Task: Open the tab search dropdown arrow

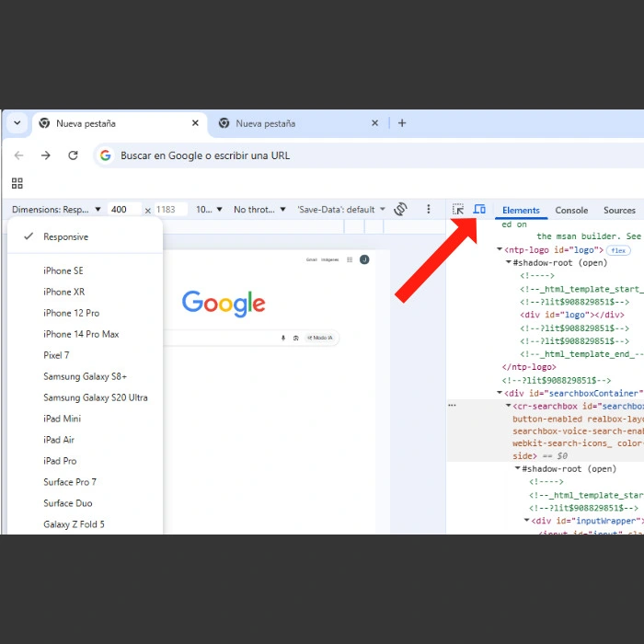Action: (17, 122)
